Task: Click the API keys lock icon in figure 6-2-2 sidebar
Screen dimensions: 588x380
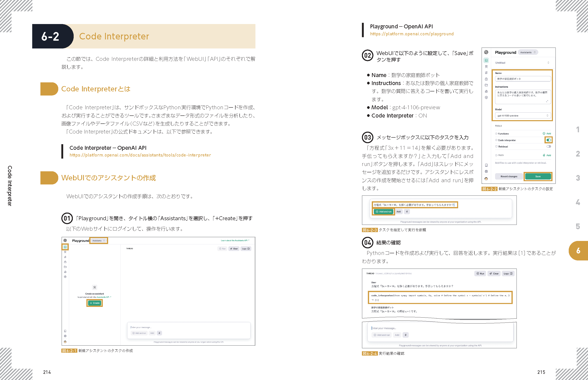Action: [486, 79]
